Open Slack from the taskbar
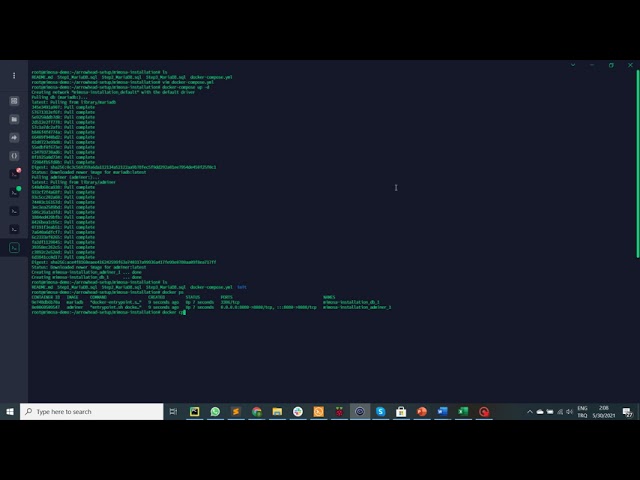This screenshot has height=480, width=640. [298, 411]
